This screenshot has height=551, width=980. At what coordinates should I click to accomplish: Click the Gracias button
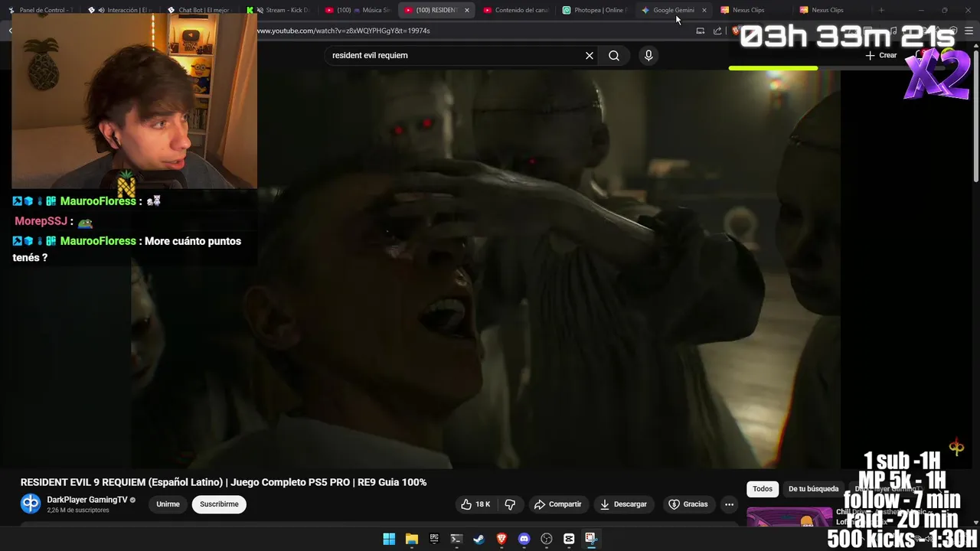688,504
